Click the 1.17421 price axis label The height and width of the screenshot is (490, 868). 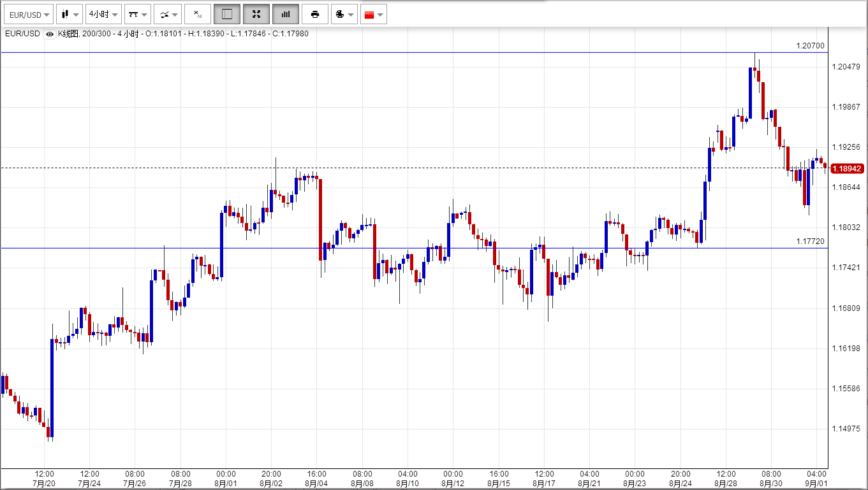tap(847, 268)
